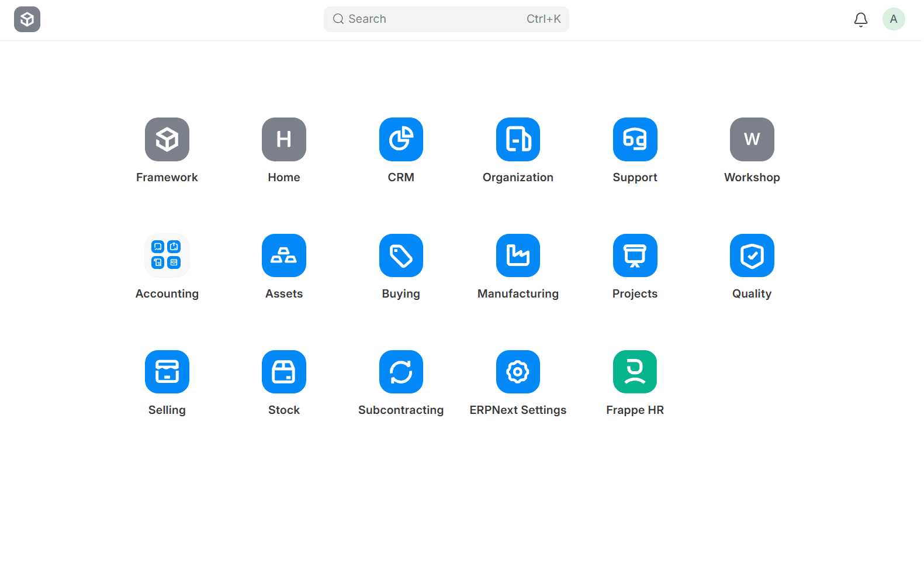Click the Home label
This screenshot has width=924, height=577.
(x=284, y=177)
